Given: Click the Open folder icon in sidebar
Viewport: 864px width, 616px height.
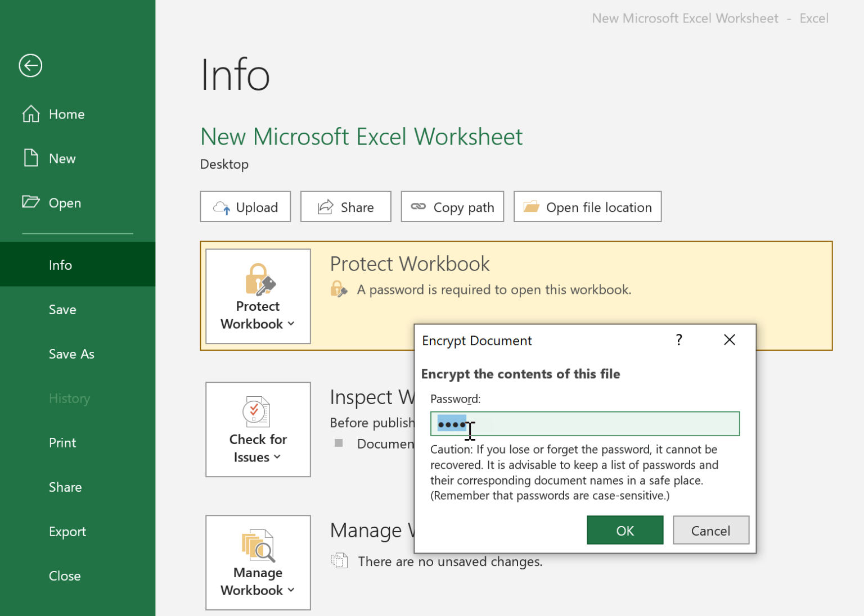Looking at the screenshot, I should (x=31, y=202).
